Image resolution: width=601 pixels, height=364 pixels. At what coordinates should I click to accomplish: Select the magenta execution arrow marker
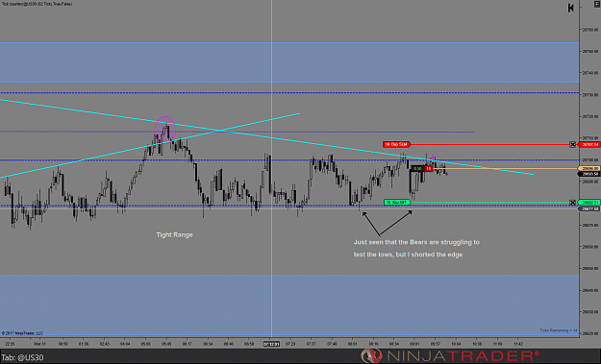pos(433,157)
